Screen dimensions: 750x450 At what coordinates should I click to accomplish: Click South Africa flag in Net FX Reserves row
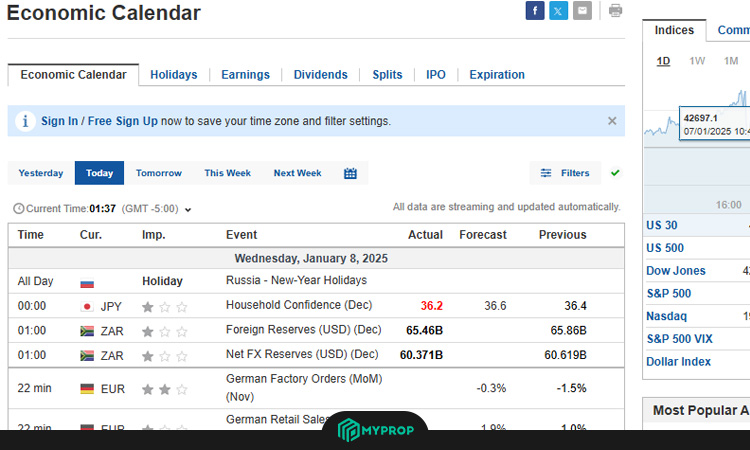click(87, 356)
